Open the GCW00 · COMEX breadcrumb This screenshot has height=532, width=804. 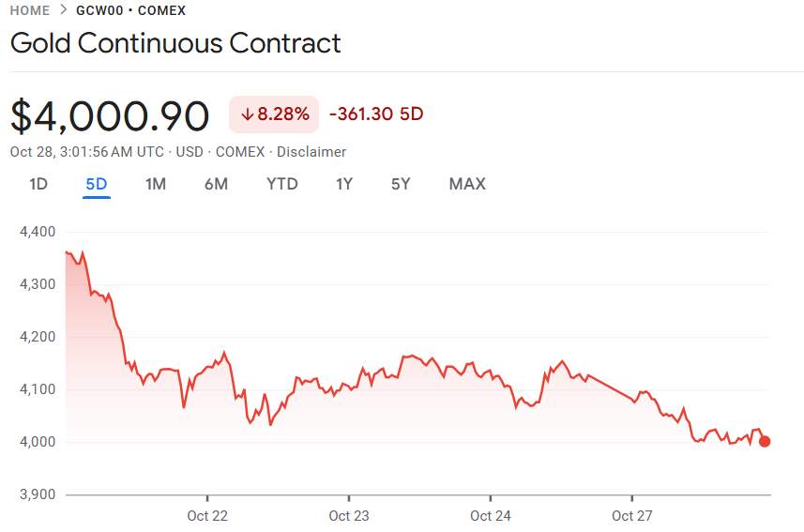click(x=130, y=11)
